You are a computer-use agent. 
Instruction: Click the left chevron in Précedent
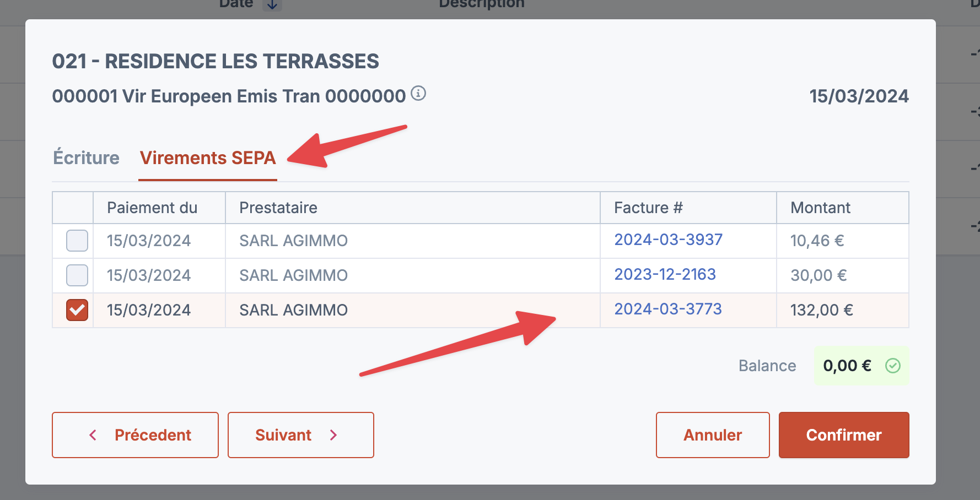pos(93,435)
